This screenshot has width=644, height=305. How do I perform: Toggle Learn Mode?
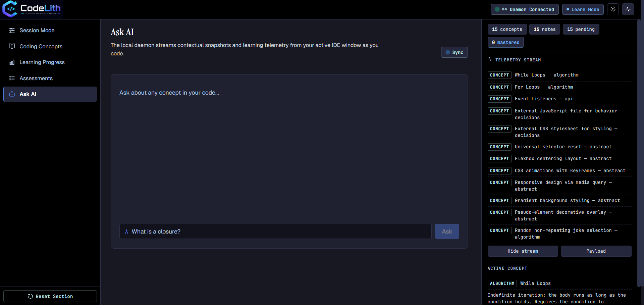pos(583,9)
